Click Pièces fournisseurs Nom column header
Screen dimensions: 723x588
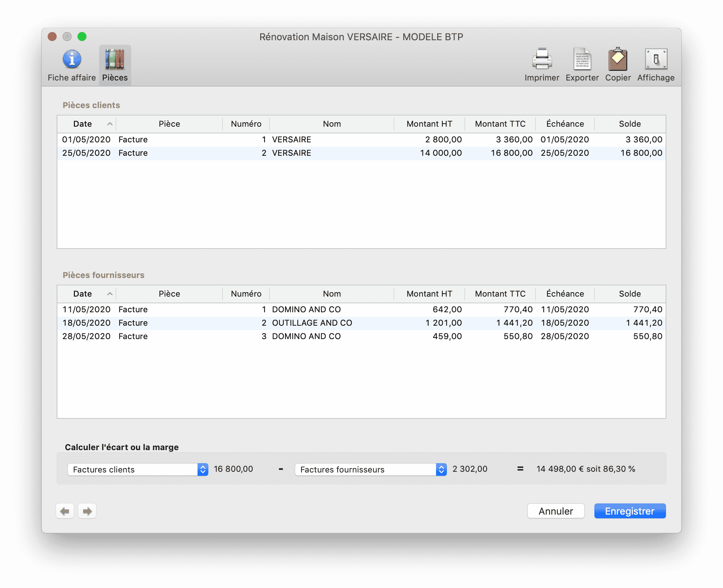click(x=332, y=294)
